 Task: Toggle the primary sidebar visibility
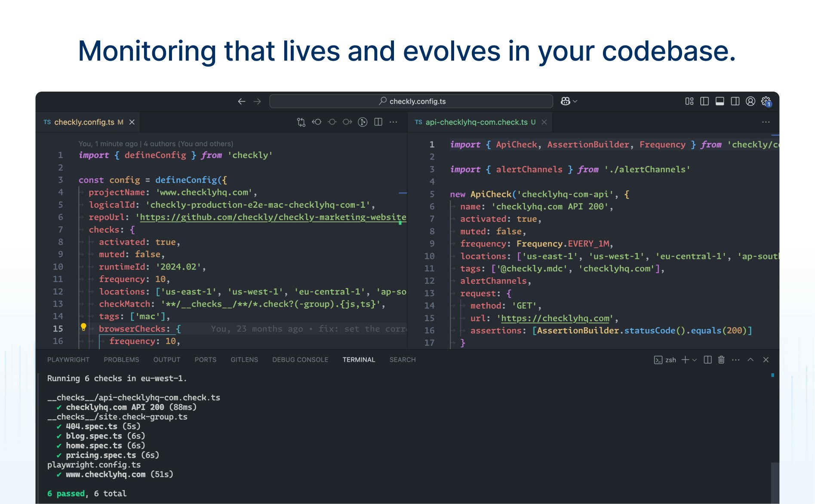click(704, 101)
